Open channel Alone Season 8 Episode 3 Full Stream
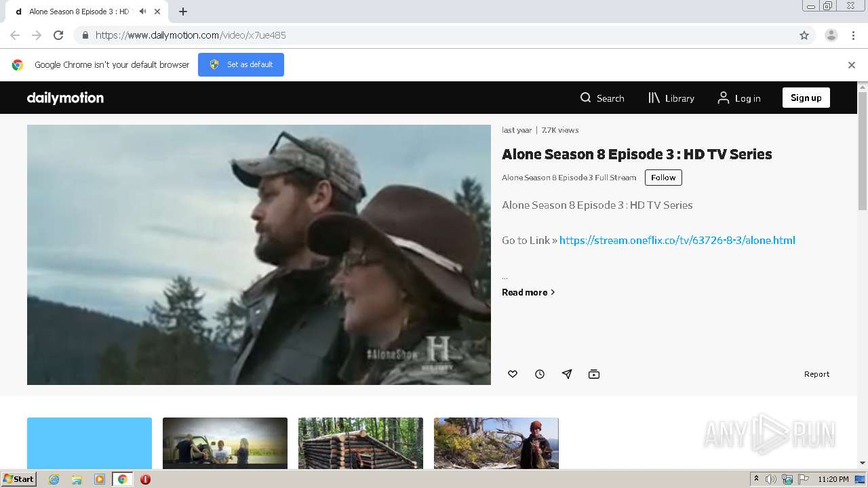The width and height of the screenshot is (868, 488). (569, 178)
